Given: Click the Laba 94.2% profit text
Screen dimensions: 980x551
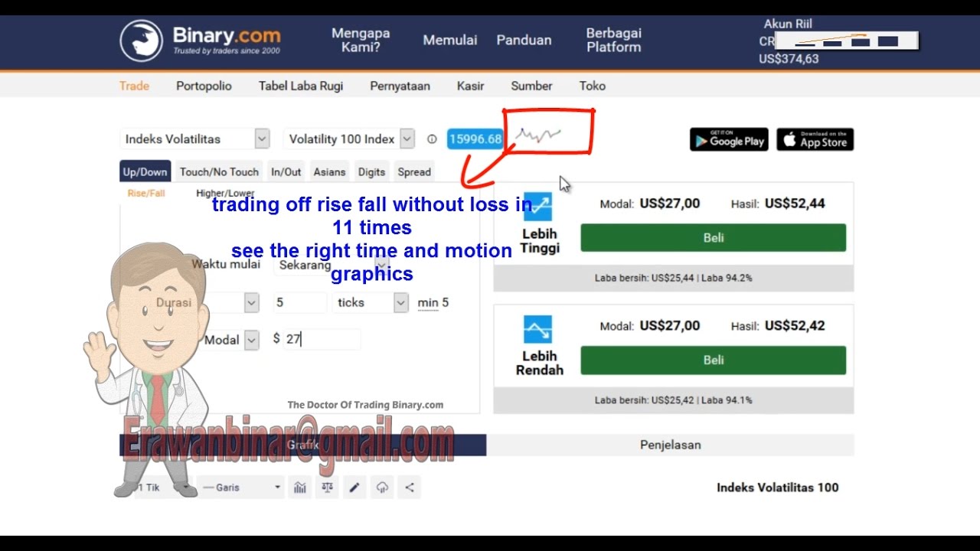Looking at the screenshot, I should point(727,279).
